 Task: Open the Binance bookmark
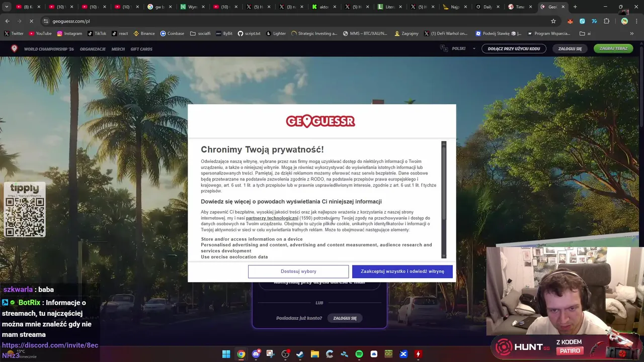pyautogui.click(x=144, y=34)
